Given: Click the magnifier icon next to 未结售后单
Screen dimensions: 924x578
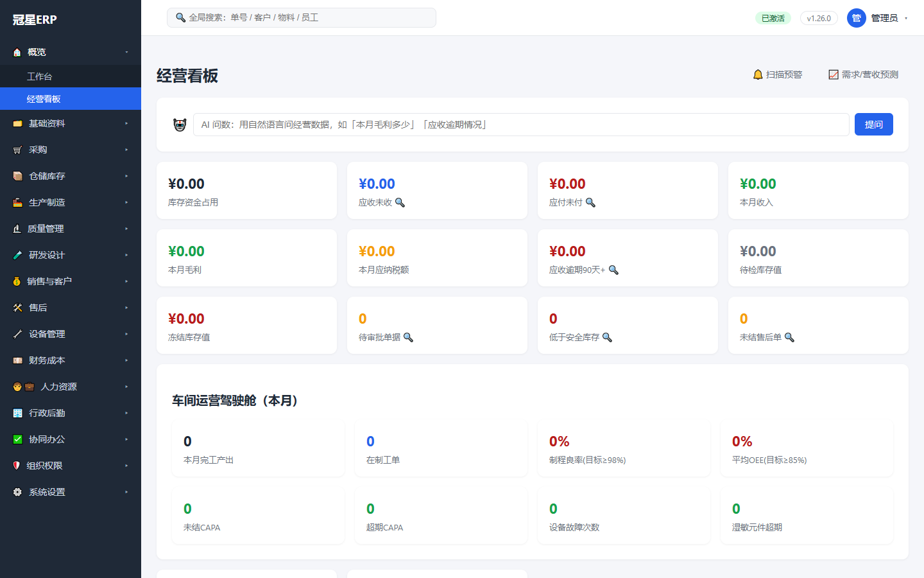Looking at the screenshot, I should coord(789,337).
